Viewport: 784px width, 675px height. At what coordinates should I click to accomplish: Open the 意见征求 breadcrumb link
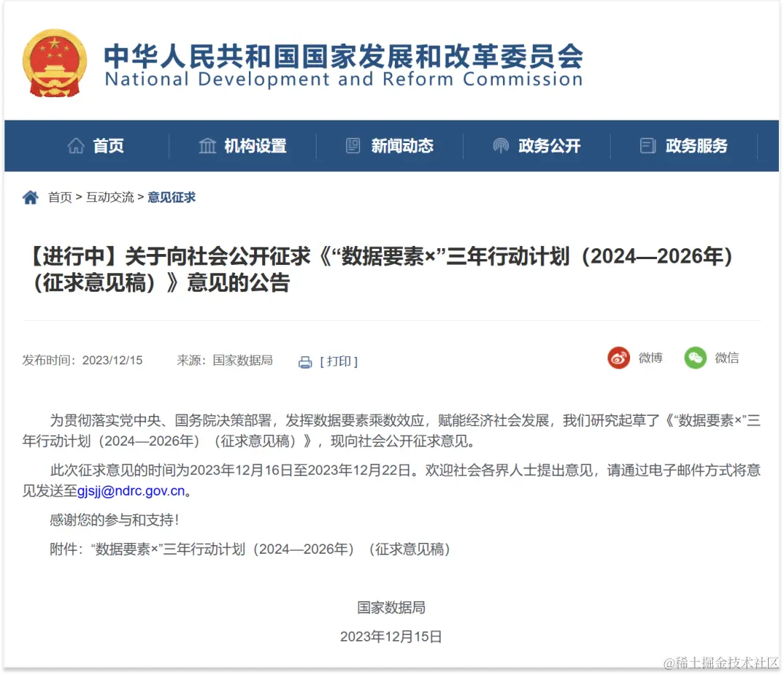click(171, 197)
